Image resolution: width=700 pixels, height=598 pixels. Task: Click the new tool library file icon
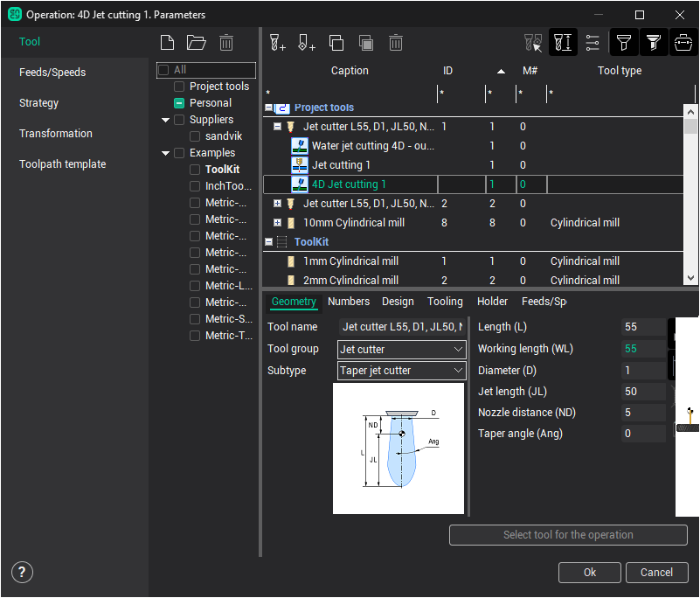tap(169, 42)
